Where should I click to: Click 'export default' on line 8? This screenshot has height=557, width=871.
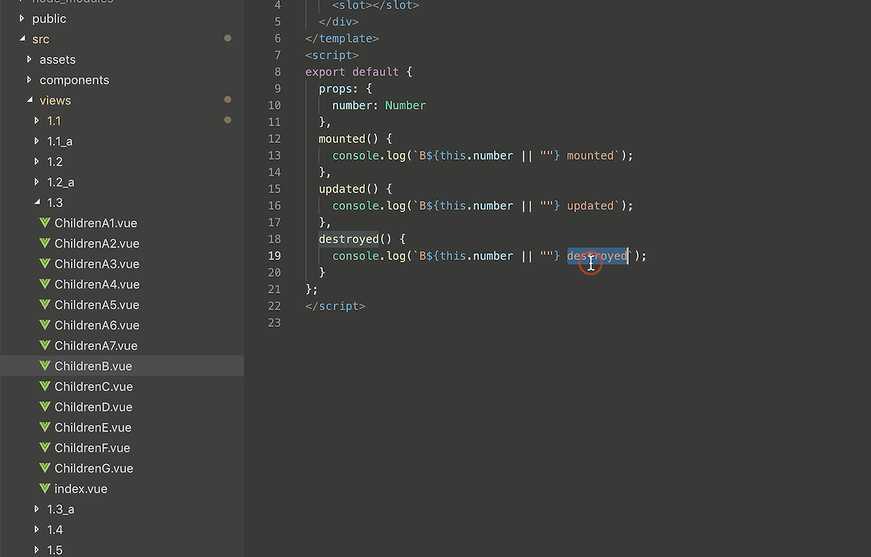coord(352,72)
